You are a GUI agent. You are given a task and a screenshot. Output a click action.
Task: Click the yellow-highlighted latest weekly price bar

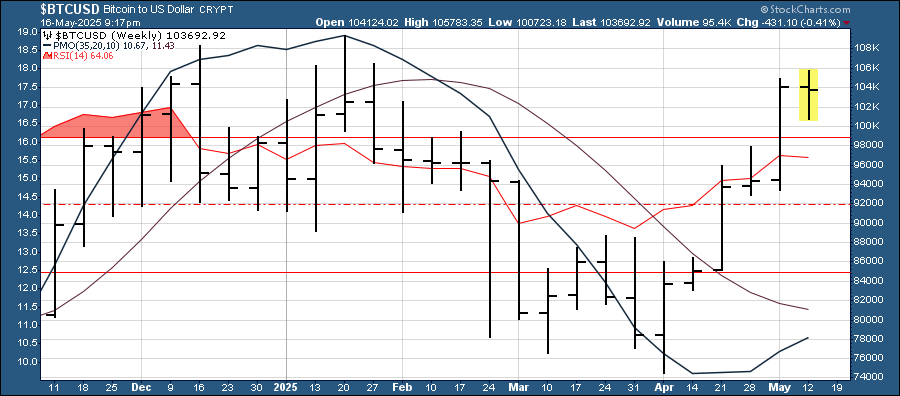pos(808,95)
